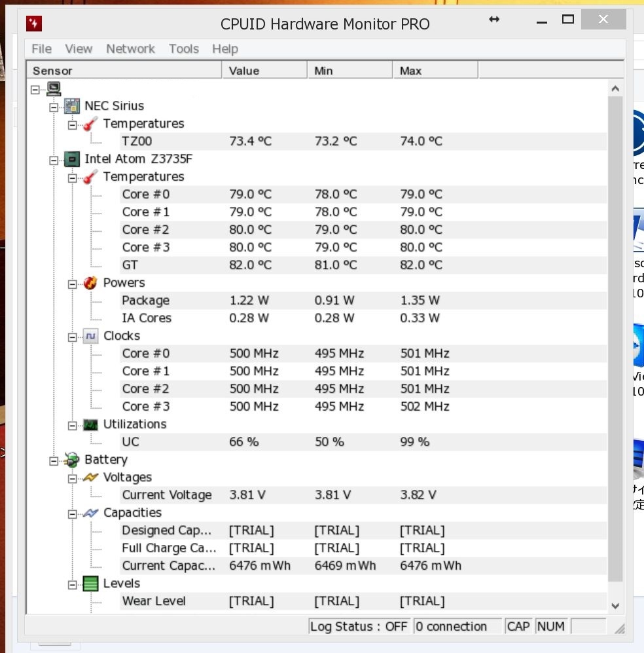
Task: Collapse the Voltages group
Action: [73, 479]
